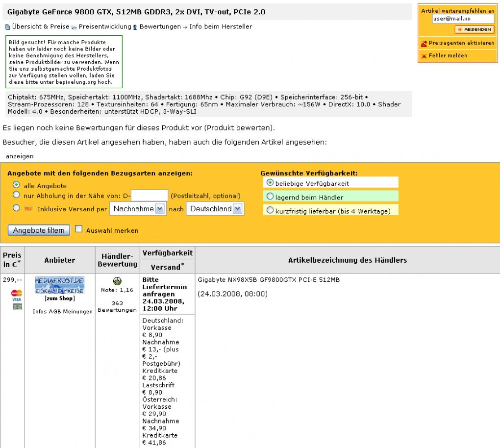Viewport: 500px width, 448px height.
Task: Click Artikelbezeichnung des Händlers header
Action: tap(348, 260)
